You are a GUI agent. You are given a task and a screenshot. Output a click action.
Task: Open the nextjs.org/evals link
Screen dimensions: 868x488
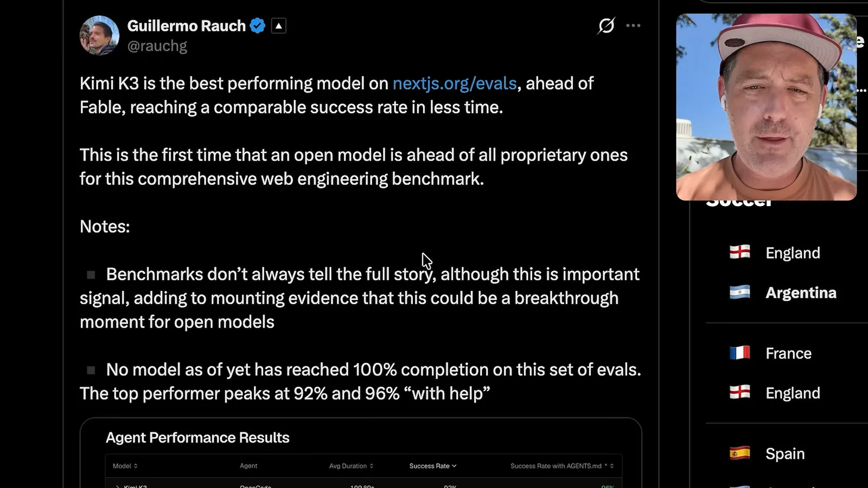point(455,84)
